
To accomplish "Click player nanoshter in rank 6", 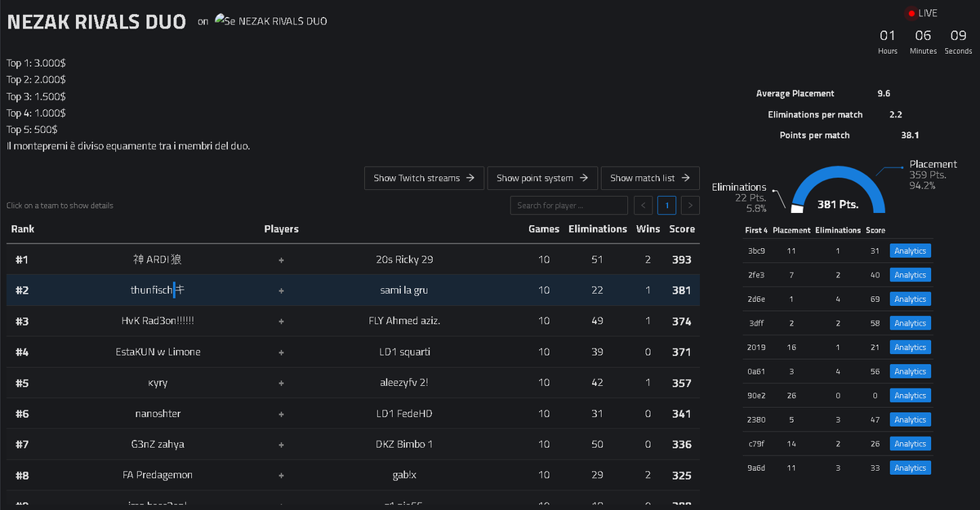I will click(x=158, y=414).
